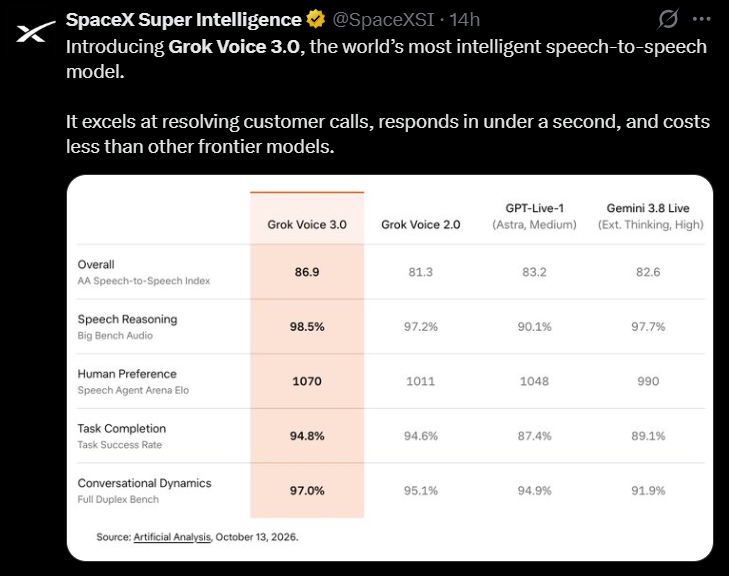Click the 1070 Elo score cell
The image size is (729, 576).
coord(307,381)
